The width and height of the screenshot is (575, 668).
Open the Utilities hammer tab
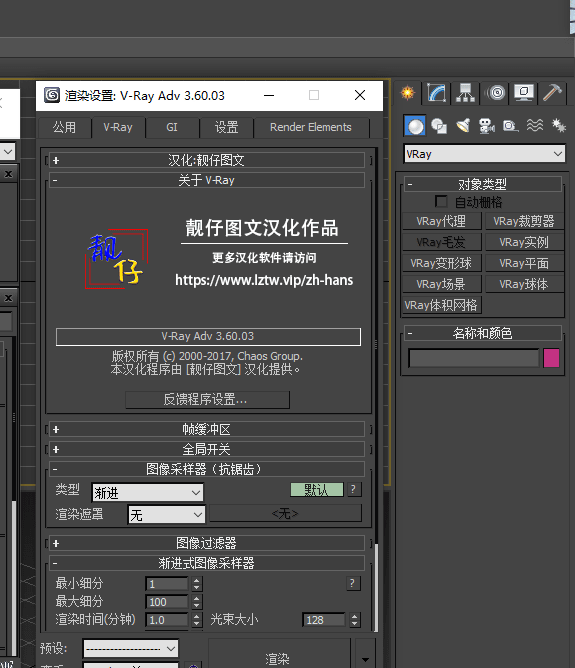point(552,92)
